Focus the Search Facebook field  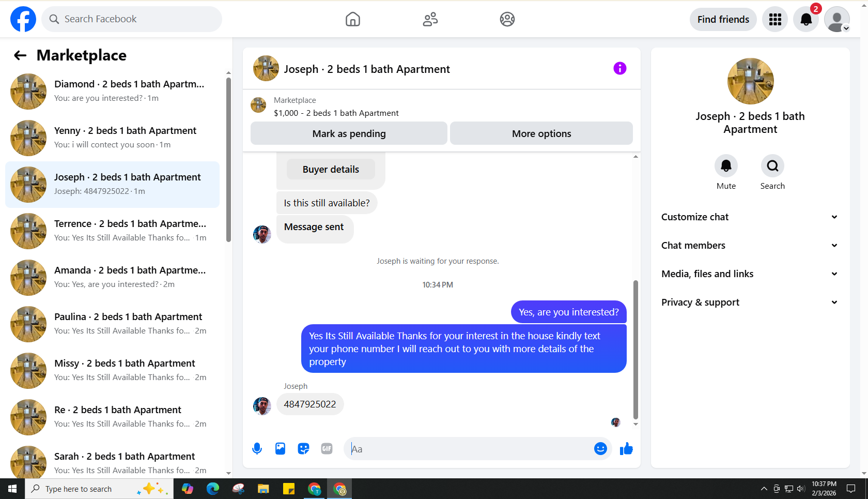(132, 19)
